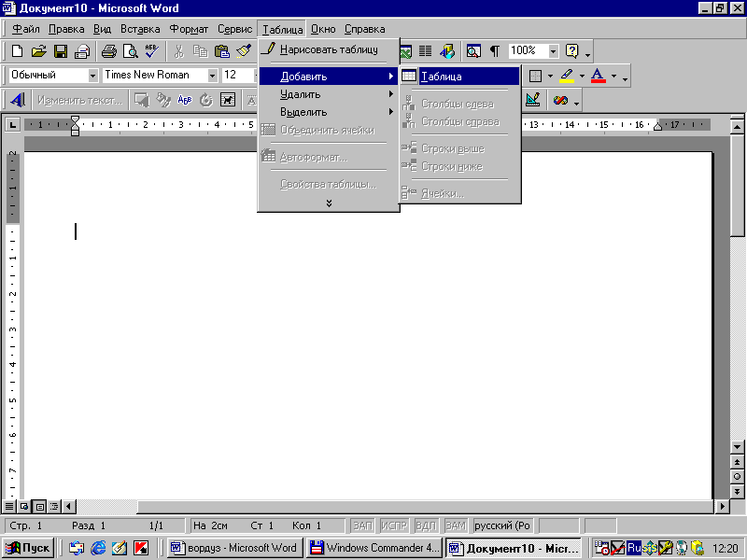The image size is (747, 560).
Task: Switch to Outline view
Action: point(54,506)
